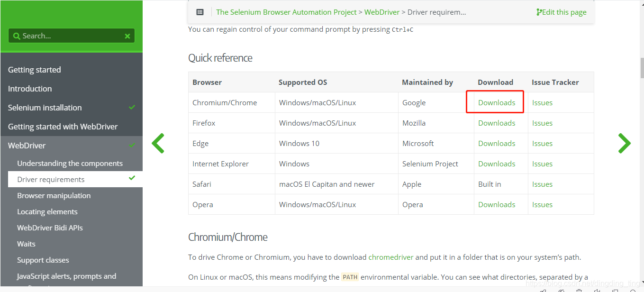Click the Driver requirements visited checkmark
This screenshot has width=644, height=292.
(132, 178)
